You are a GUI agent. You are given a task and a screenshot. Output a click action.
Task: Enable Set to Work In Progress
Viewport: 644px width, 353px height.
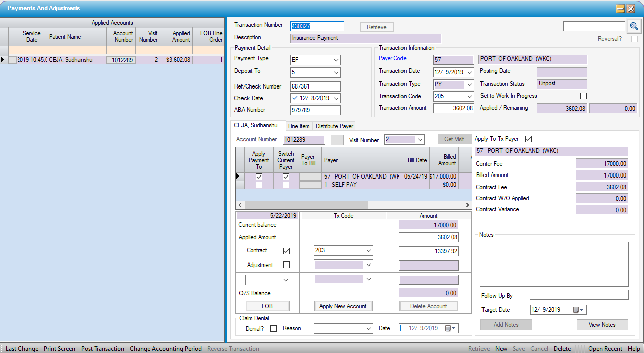(x=583, y=96)
